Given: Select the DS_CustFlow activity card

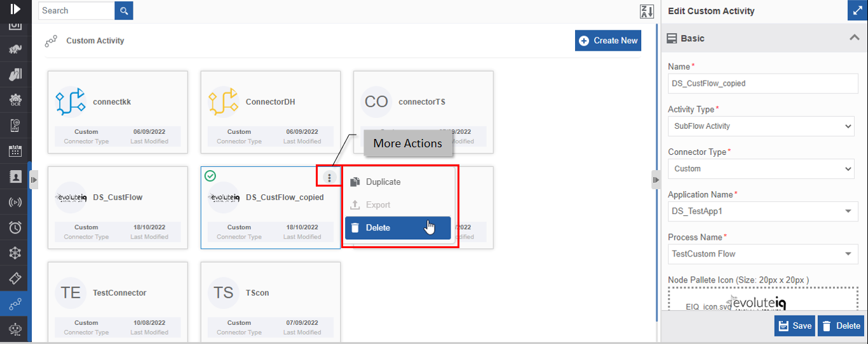Looking at the screenshot, I should point(118,208).
